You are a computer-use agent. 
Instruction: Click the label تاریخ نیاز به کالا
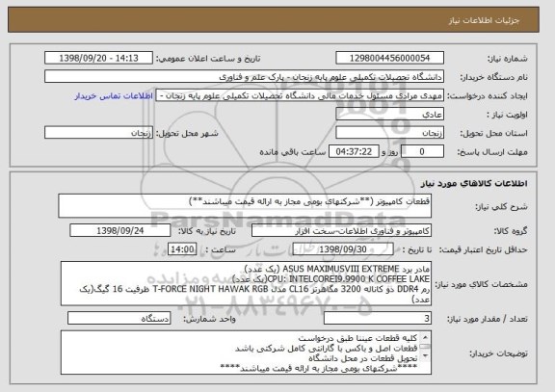coord(207,231)
